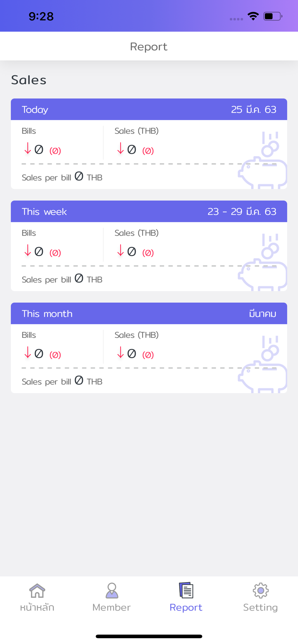
Task: Tap the battery indicator icon
Action: pos(273,16)
